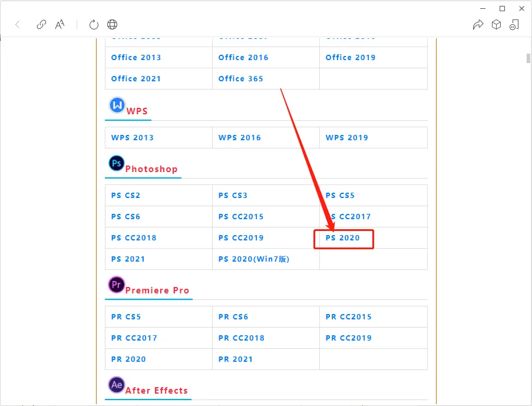Open the PR CC2018 link

point(241,338)
